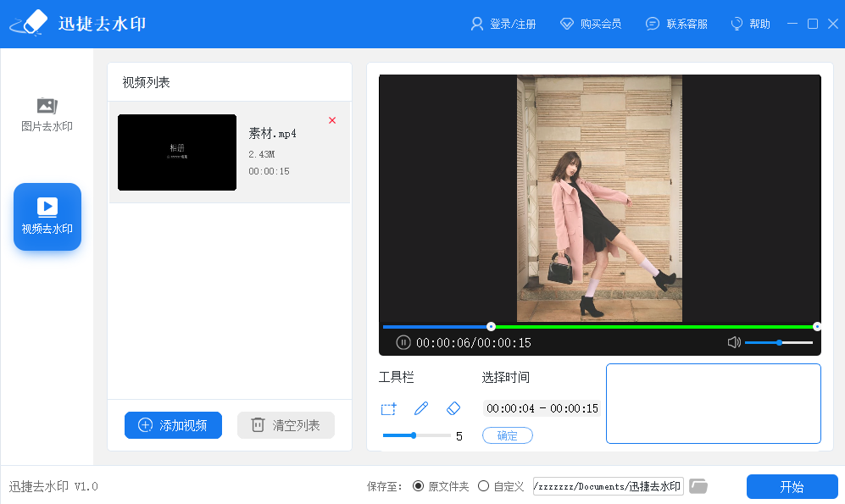Click the end marker of the timeline
This screenshot has width=845, height=504.
(817, 326)
